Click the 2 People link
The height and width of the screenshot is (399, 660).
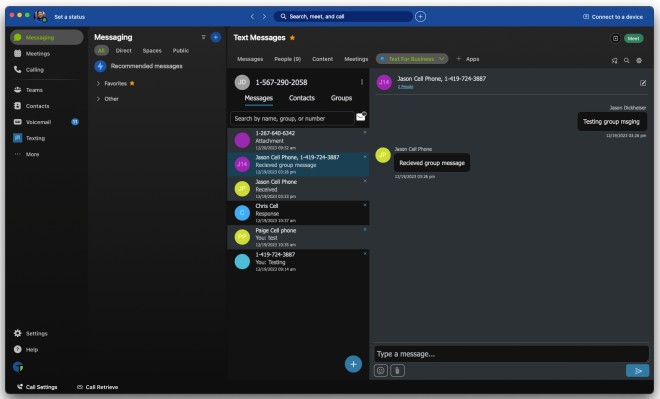(x=405, y=87)
